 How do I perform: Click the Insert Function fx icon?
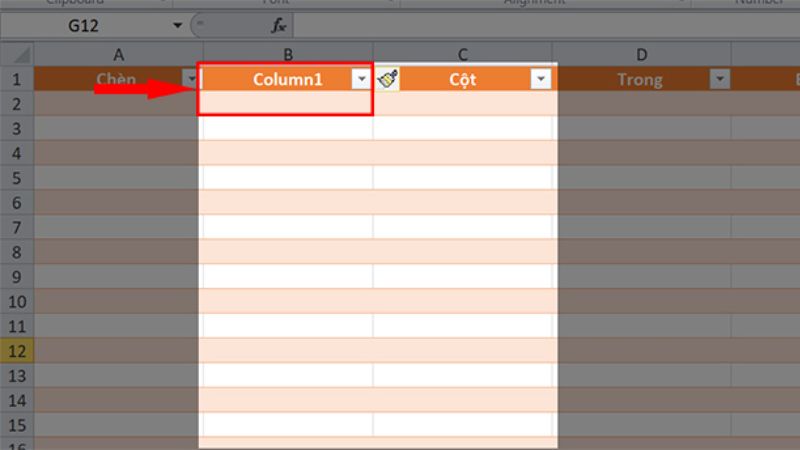point(279,25)
